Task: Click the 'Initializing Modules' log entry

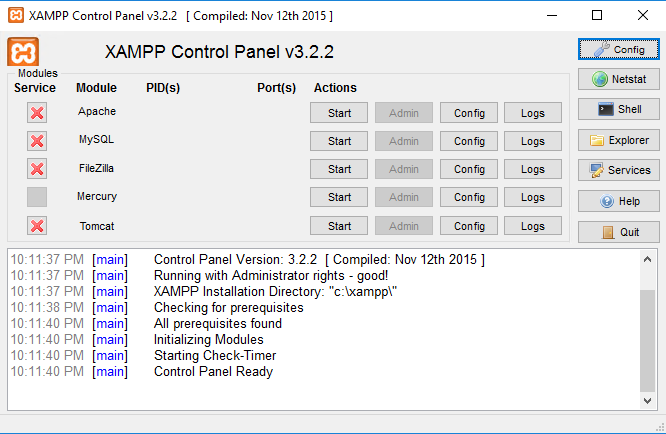Action: tap(209, 340)
